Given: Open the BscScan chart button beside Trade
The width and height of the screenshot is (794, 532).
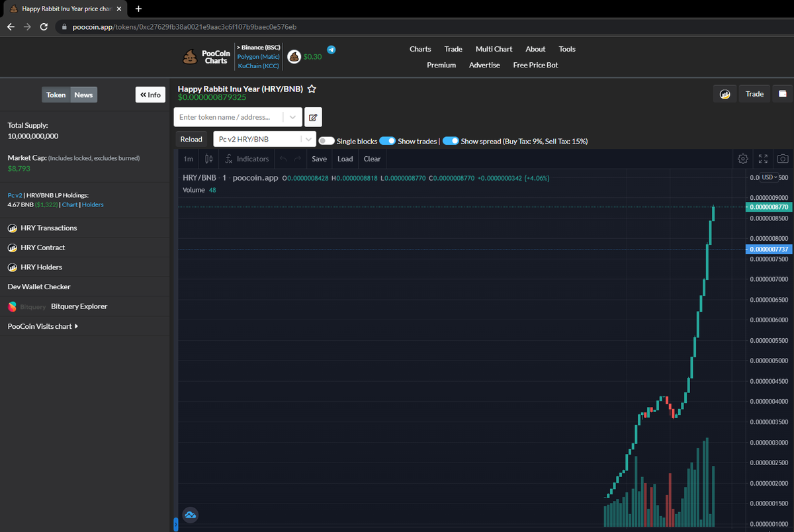Looking at the screenshot, I should coord(725,94).
